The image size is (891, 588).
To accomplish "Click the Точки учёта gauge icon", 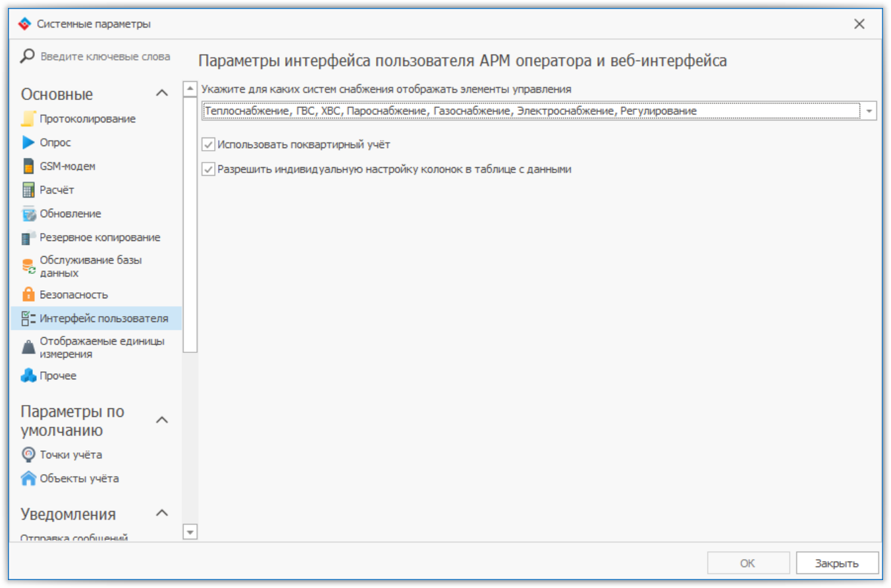I will [28, 454].
